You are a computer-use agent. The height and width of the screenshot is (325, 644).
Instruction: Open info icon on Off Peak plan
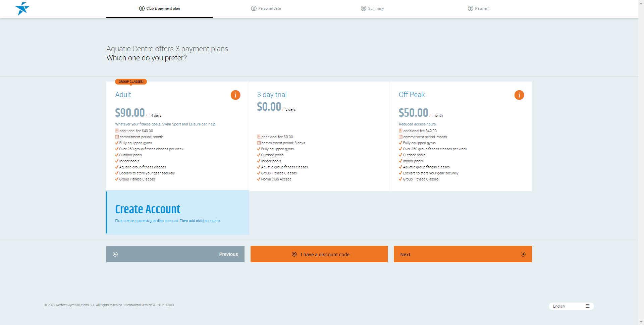point(519,95)
